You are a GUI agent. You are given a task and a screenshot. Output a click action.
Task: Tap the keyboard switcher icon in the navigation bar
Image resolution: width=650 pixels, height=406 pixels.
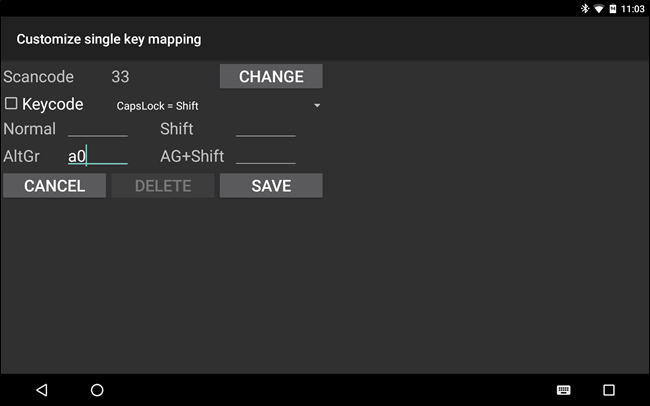(x=564, y=389)
